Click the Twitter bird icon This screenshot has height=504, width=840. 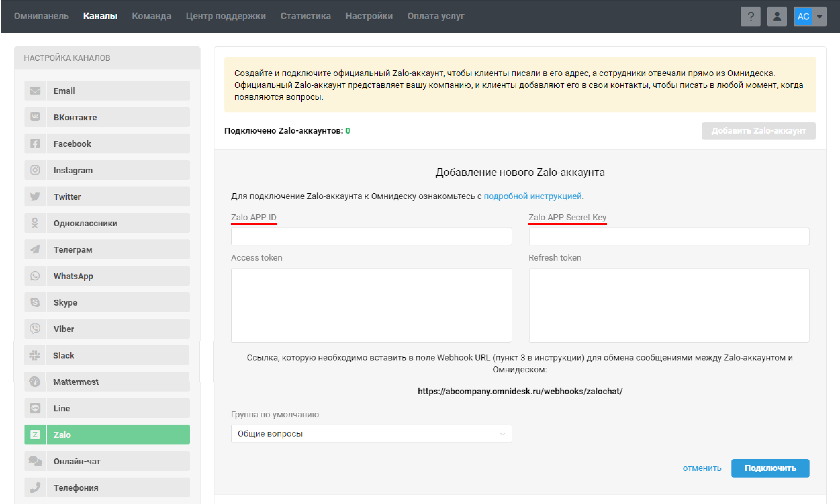coord(35,197)
